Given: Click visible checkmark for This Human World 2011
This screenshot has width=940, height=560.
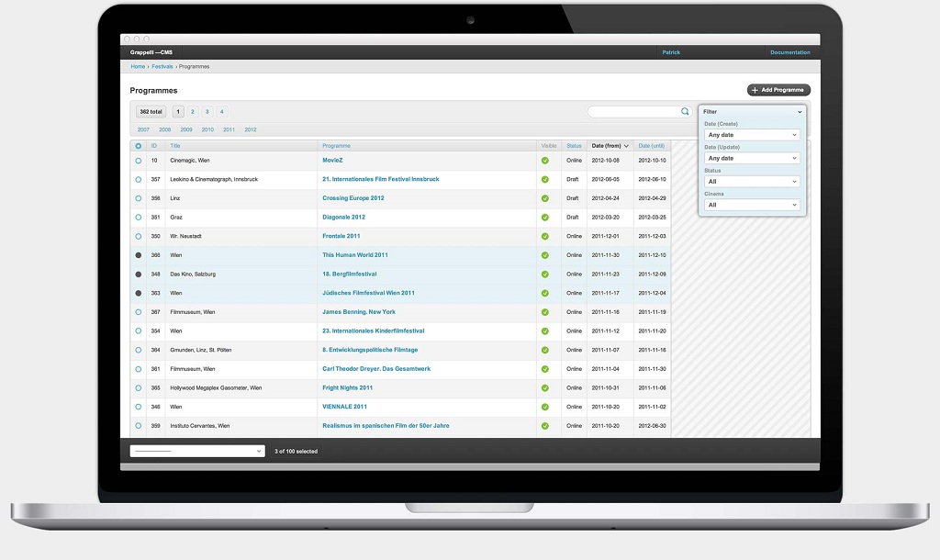Looking at the screenshot, I should click(545, 255).
